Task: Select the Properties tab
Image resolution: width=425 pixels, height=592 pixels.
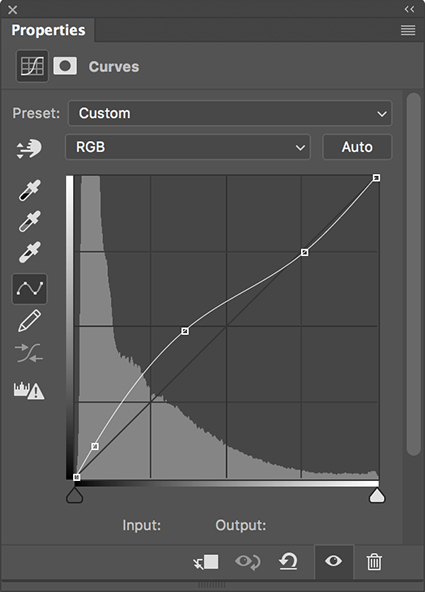Action: click(x=48, y=30)
